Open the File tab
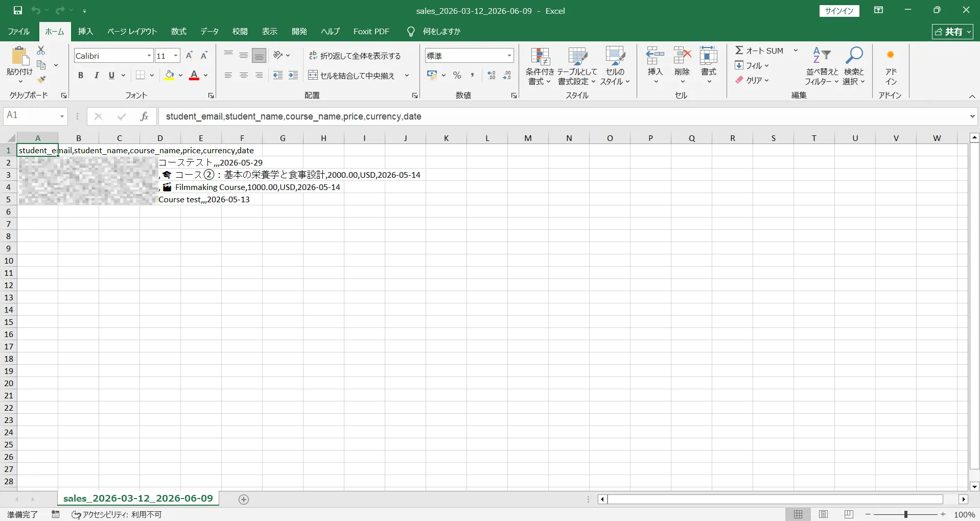Image resolution: width=980 pixels, height=521 pixels. point(19,32)
